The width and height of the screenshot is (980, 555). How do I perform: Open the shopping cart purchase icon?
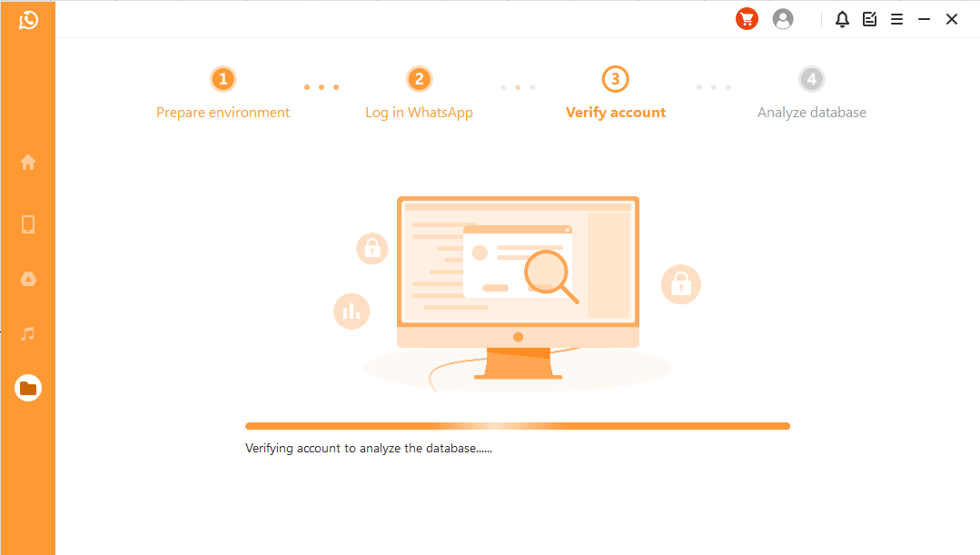747,19
